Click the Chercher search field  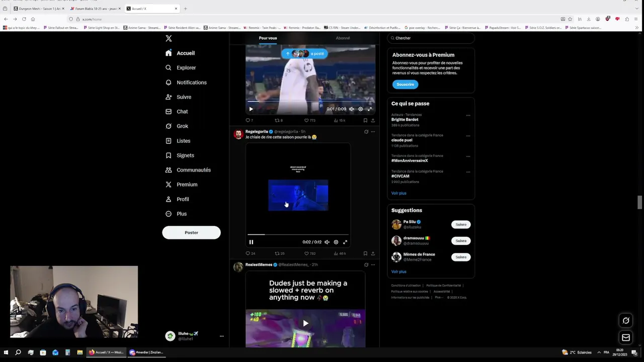click(431, 38)
